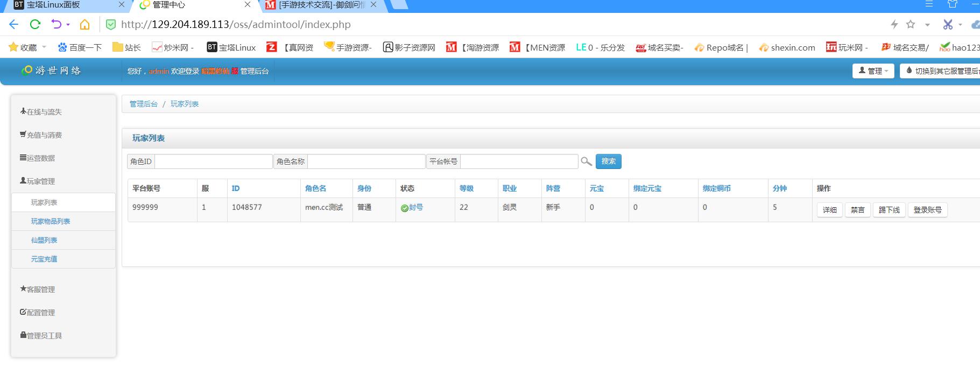980x388 pixels.
Task: Open 玩家物品列表 in the sidebar
Action: [x=51, y=221]
